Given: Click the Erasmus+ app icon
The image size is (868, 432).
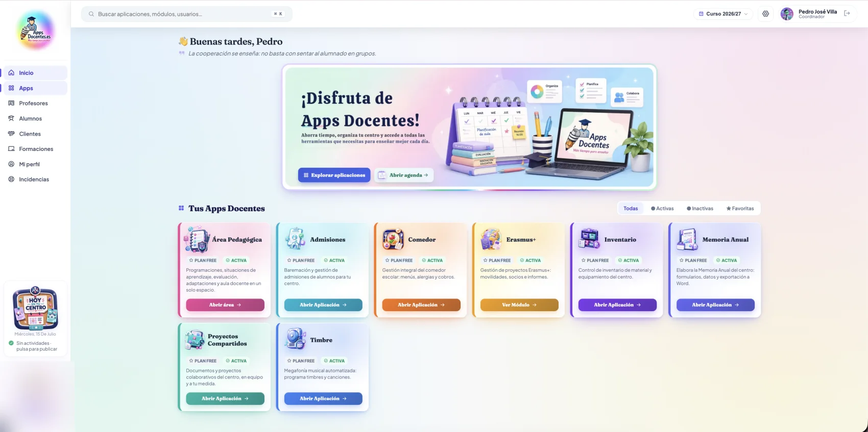Looking at the screenshot, I should 491,239.
